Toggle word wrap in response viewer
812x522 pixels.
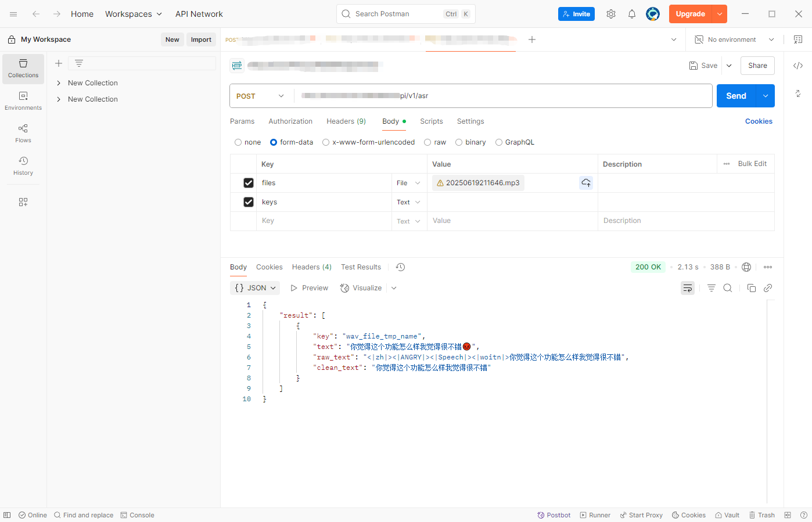coord(688,288)
